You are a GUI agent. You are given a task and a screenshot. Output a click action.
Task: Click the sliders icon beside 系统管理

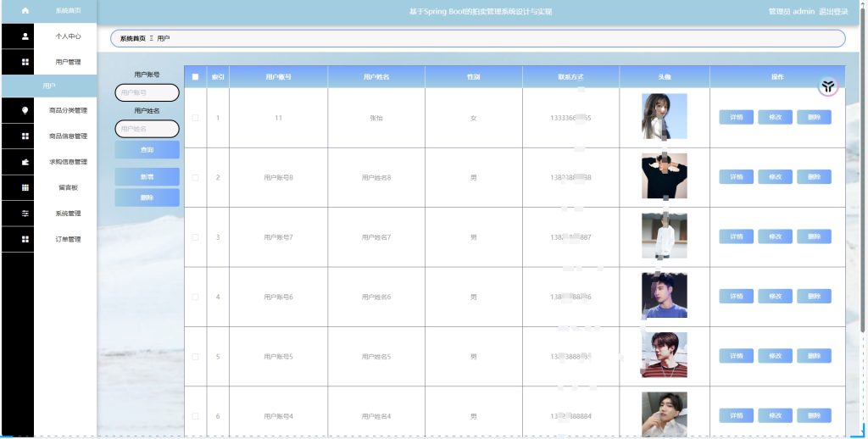[x=25, y=213]
